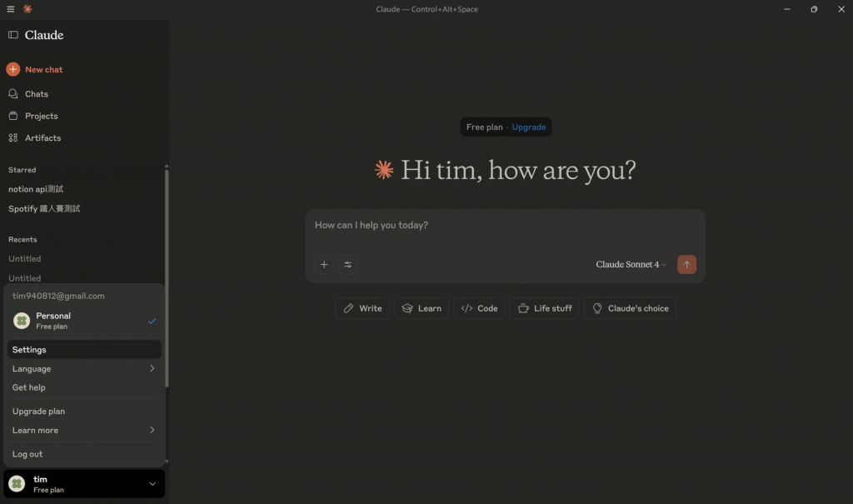Collapse the tim account menu chevron
The image size is (853, 504).
pyautogui.click(x=152, y=484)
